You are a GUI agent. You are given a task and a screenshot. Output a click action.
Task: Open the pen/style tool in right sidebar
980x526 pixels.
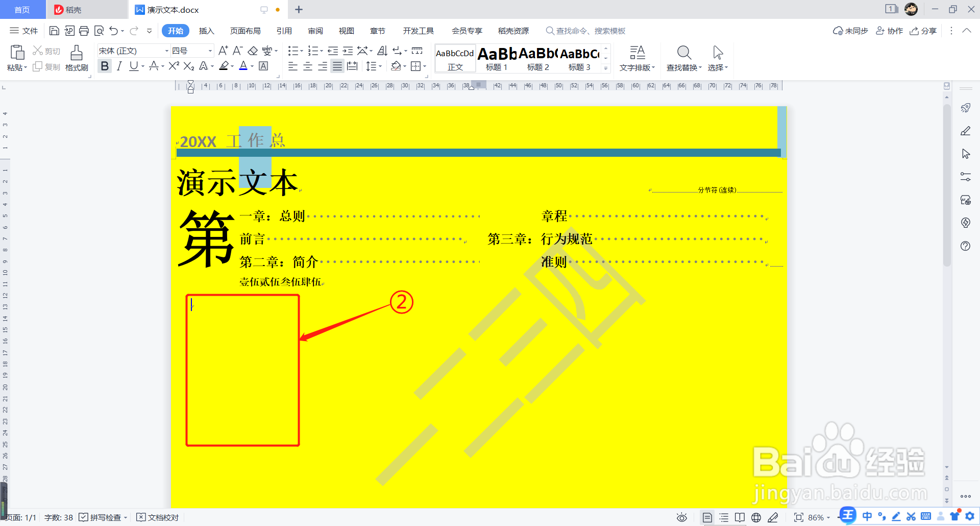pyautogui.click(x=965, y=131)
